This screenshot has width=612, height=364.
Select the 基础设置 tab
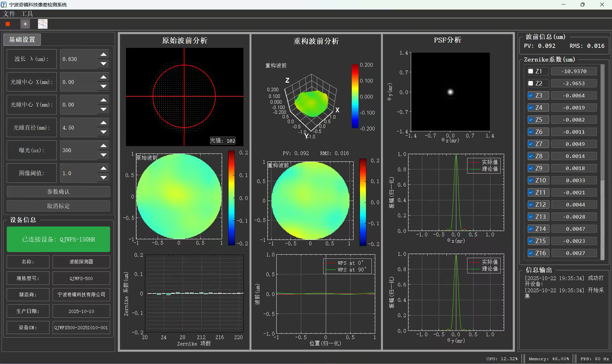point(22,40)
